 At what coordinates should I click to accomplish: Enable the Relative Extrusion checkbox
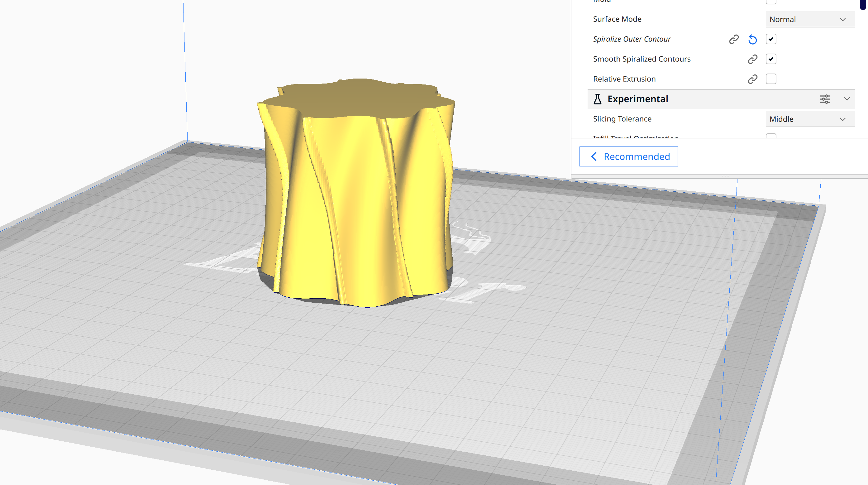pos(771,79)
